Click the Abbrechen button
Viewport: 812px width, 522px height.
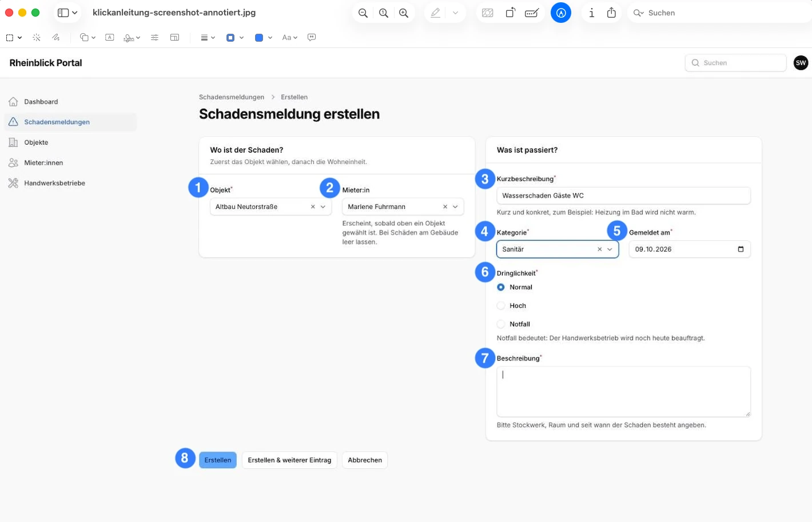(365, 460)
